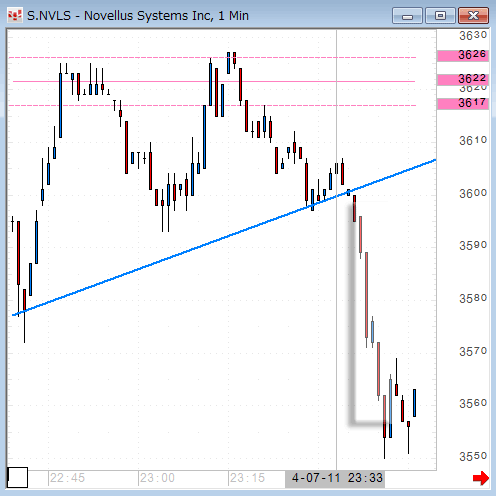Screen dimensions: 496x496
Task: Click the 22:45 time axis label
Action: tap(67, 478)
